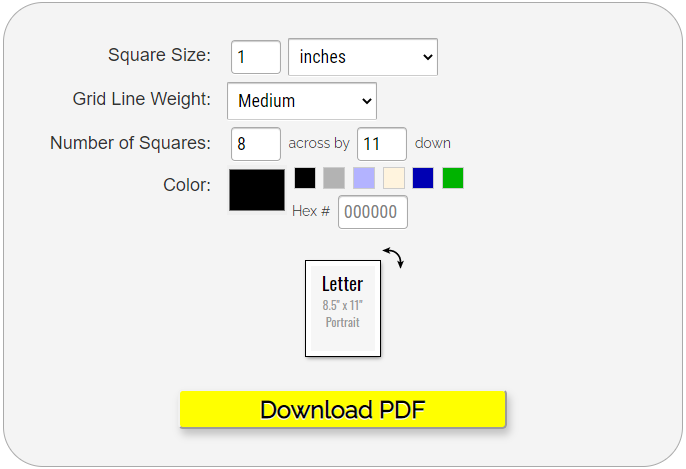Click the Square Size label
Screen dimensions: 686x469
click(159, 55)
